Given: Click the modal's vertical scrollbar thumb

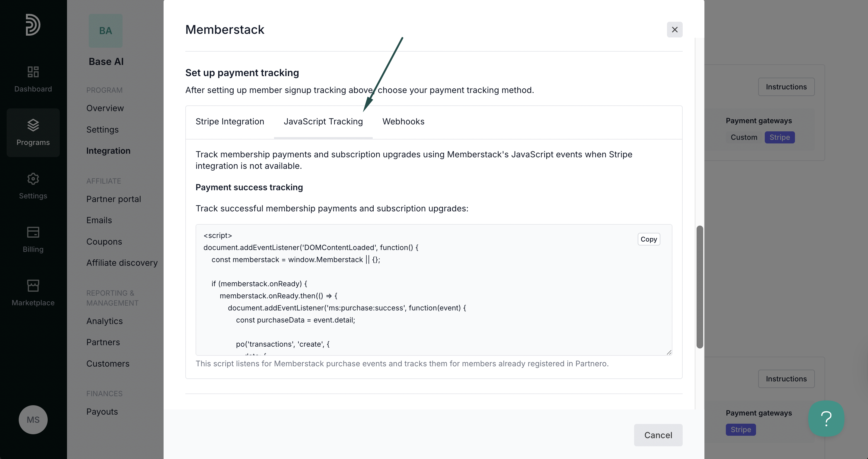Looking at the screenshot, I should click(700, 287).
